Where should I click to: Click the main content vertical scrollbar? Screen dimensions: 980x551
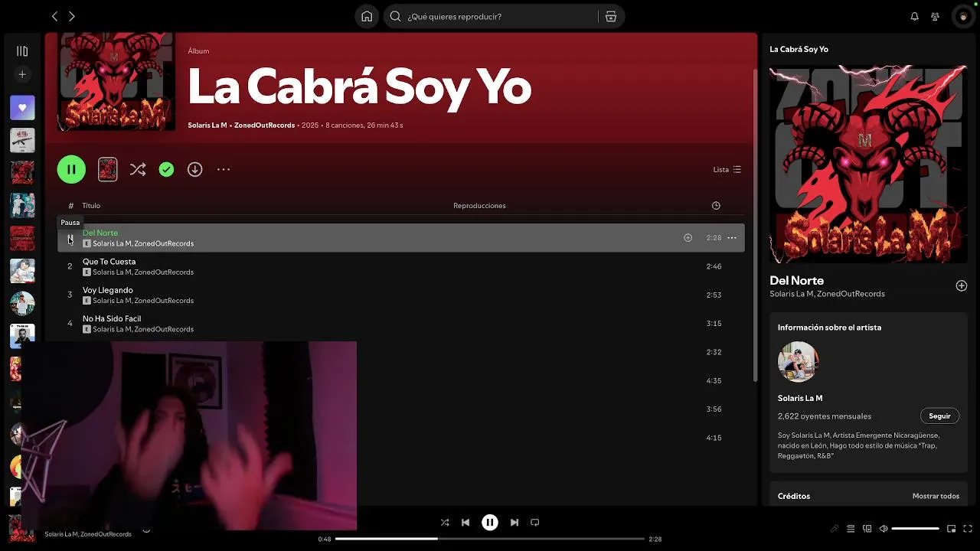tap(754, 226)
